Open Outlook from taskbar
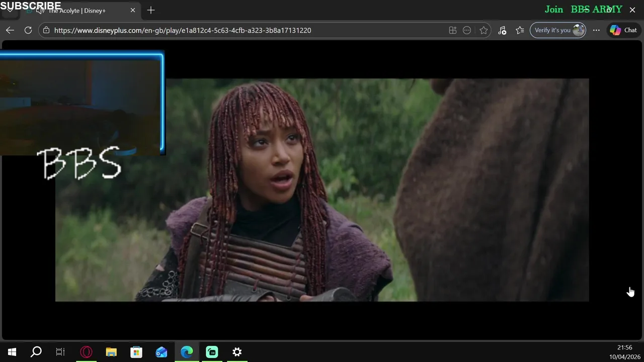Screen dimensions: 644x362 pos(162,352)
